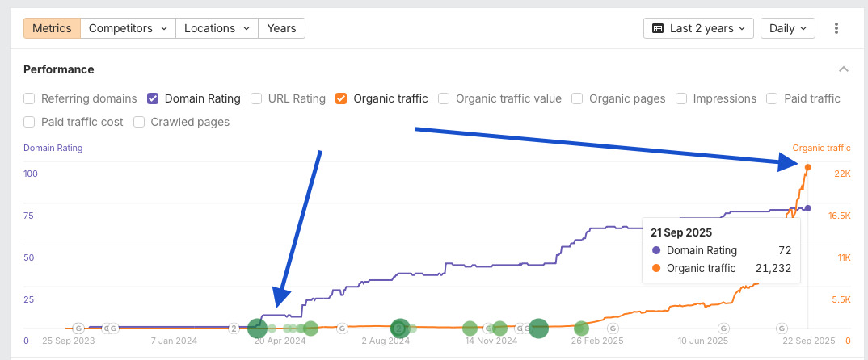Image resolution: width=868 pixels, height=360 pixels.
Task: Select the Metrics tab
Action: coord(52,28)
